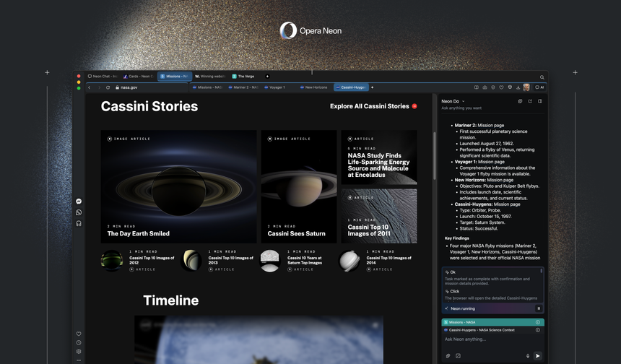Pause the running Neon task
This screenshot has height=364, width=621.
(539, 308)
